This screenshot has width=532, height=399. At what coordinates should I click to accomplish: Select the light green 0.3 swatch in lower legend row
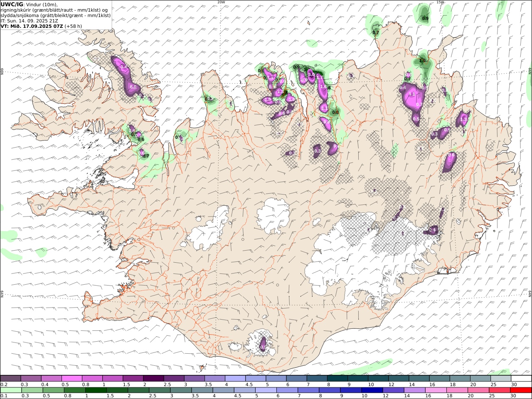(x=32, y=390)
